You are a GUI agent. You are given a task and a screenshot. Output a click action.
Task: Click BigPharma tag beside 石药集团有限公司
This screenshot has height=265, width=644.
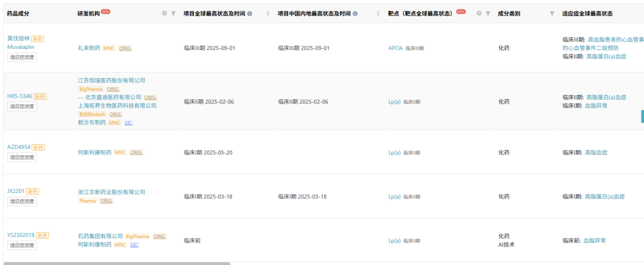point(137,236)
